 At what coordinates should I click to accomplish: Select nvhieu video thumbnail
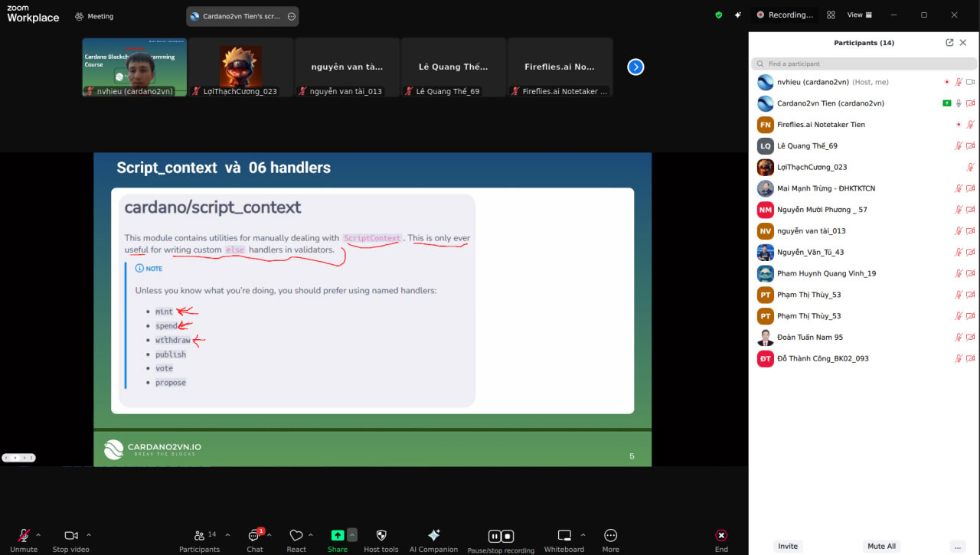coord(134,67)
